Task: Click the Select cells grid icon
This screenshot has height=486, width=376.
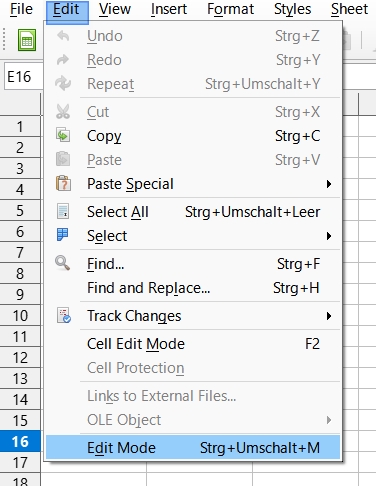Action: tap(63, 235)
